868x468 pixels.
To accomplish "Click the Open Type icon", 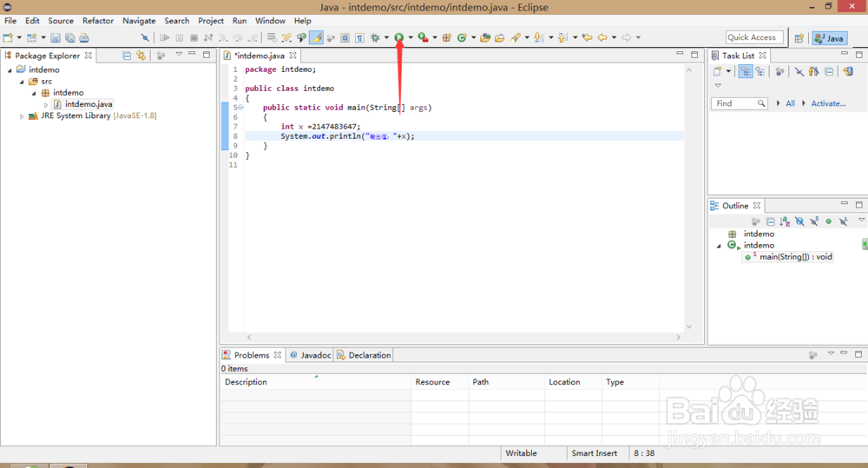I will (485, 37).
